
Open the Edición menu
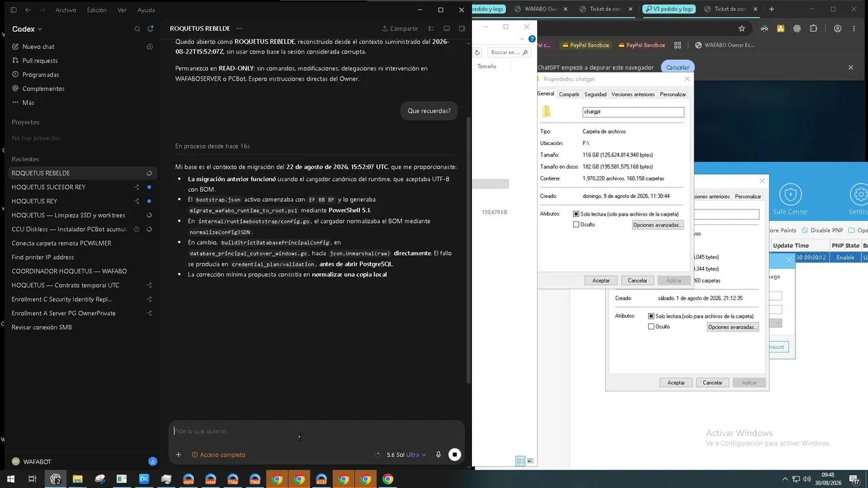click(97, 10)
